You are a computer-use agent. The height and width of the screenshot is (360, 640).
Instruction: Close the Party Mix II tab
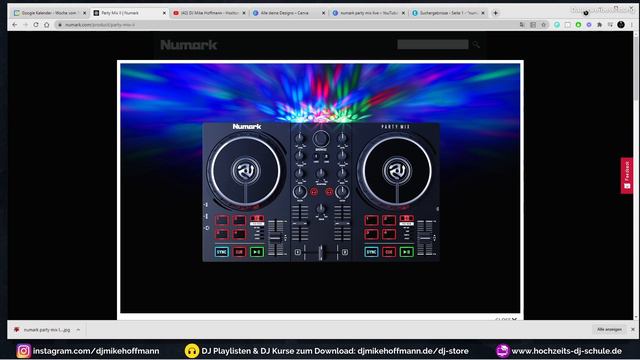tap(164, 13)
